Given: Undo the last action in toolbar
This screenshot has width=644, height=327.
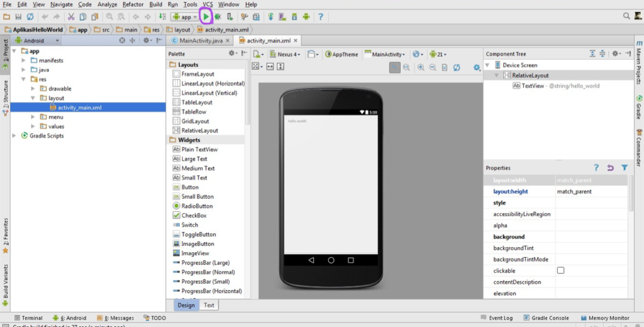Looking at the screenshot, I should [45, 17].
